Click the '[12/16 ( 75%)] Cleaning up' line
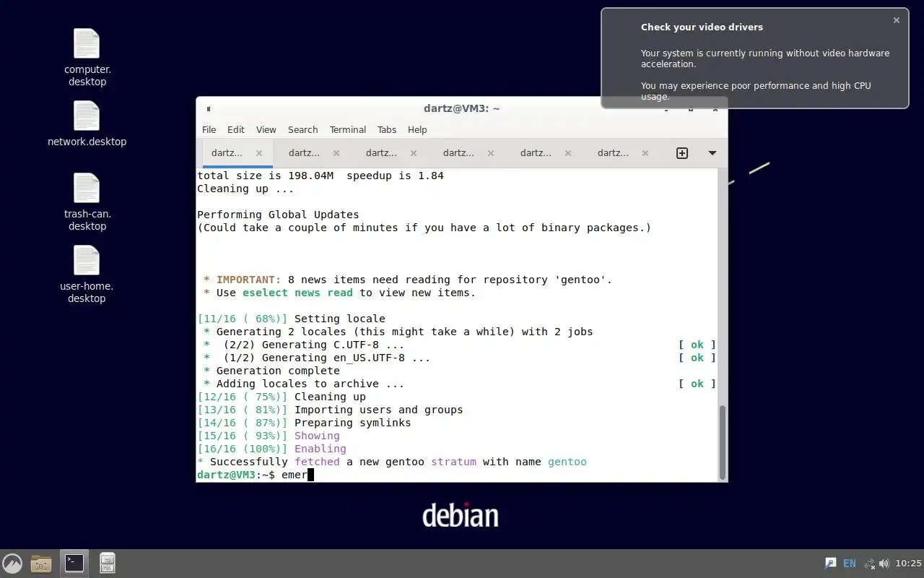This screenshot has width=924, height=578. pos(282,397)
